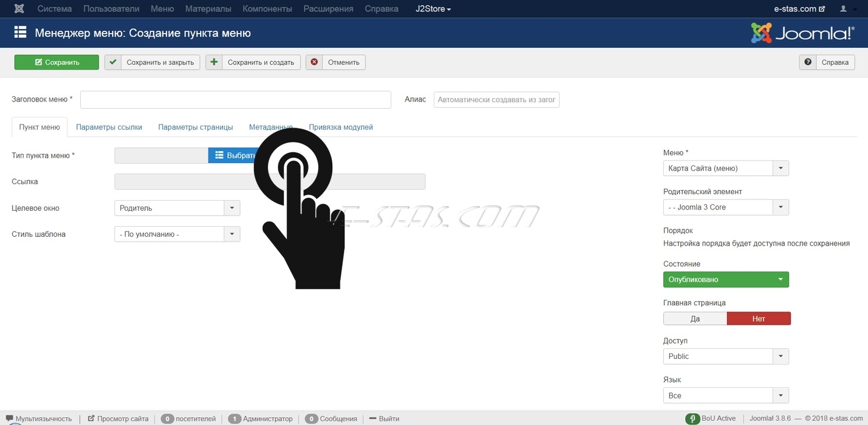This screenshot has width=868, height=425.
Task: Open the Состояние 'Опубликовано' dropdown
Action: 726,279
